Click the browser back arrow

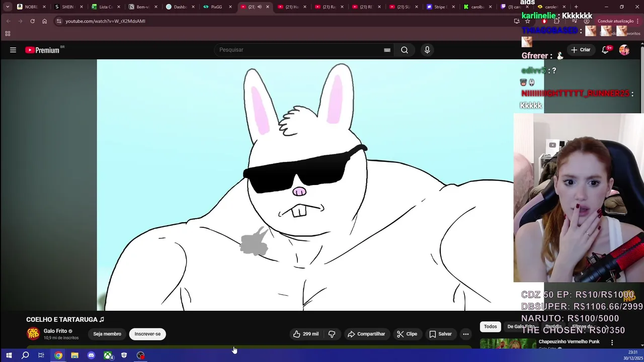pyautogui.click(x=8, y=21)
